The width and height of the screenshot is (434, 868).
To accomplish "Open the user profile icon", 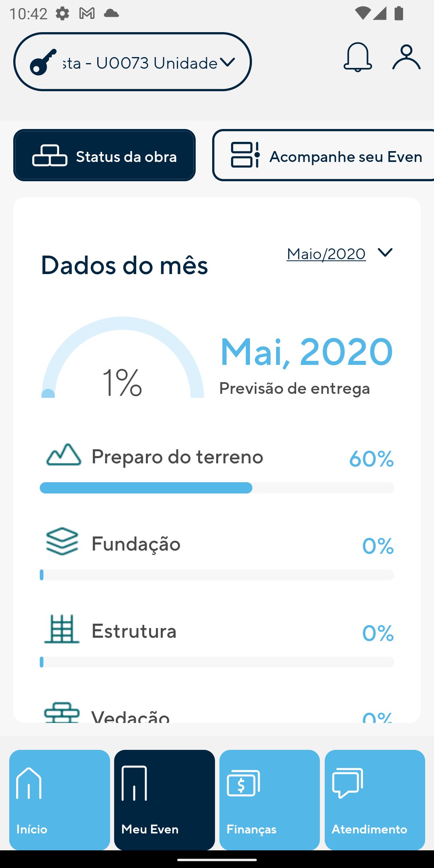I will [406, 57].
